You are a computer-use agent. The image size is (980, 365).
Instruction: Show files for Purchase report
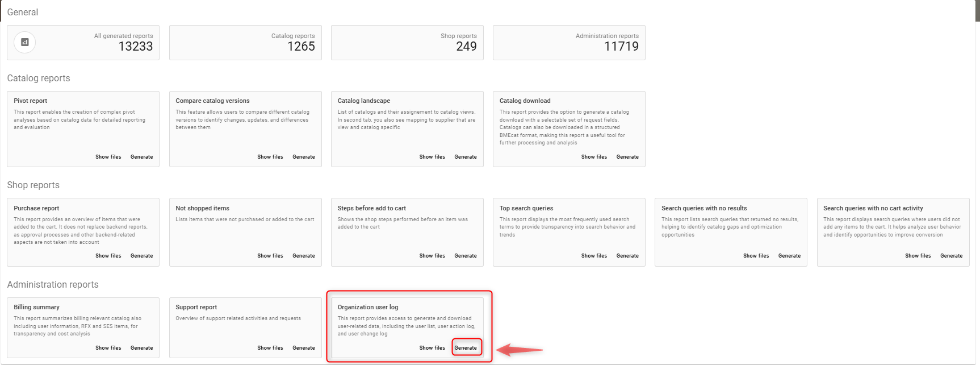pyautogui.click(x=108, y=256)
